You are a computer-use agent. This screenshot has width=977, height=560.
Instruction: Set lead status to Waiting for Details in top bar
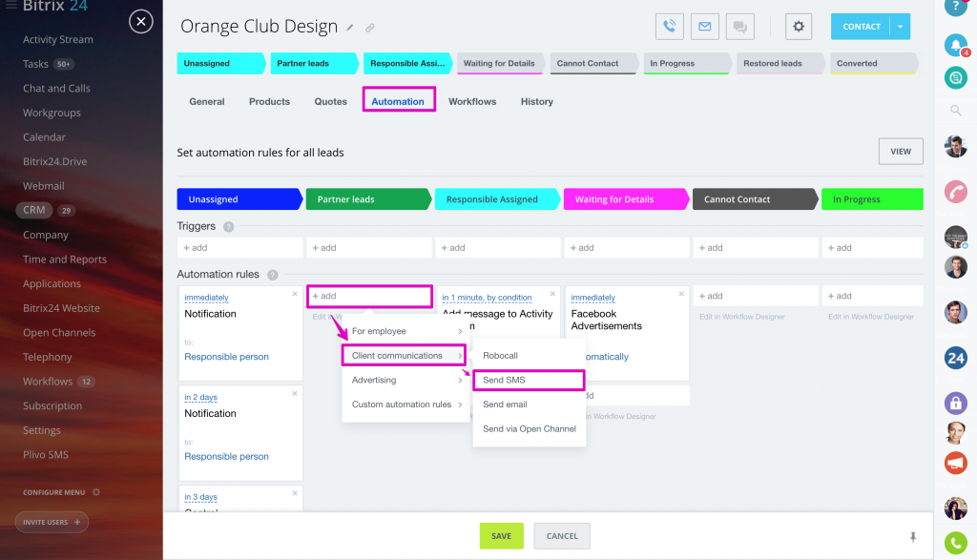click(499, 64)
